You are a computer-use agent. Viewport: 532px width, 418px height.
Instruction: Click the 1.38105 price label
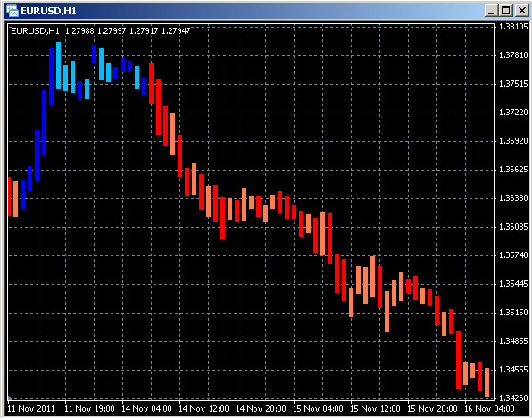tap(513, 27)
